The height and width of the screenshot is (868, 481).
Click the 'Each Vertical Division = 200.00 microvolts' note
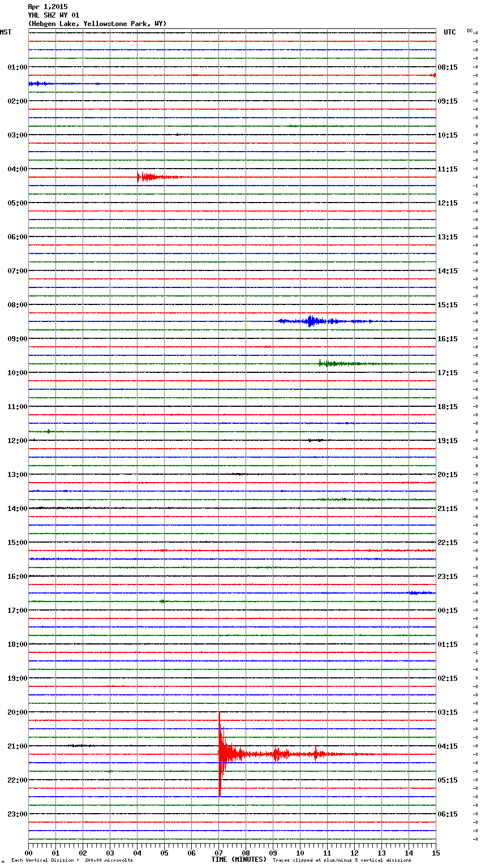pyautogui.click(x=72, y=860)
